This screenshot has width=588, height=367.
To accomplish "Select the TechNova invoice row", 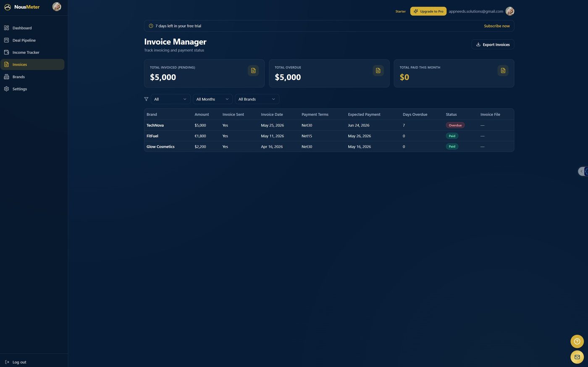I will [x=329, y=125].
